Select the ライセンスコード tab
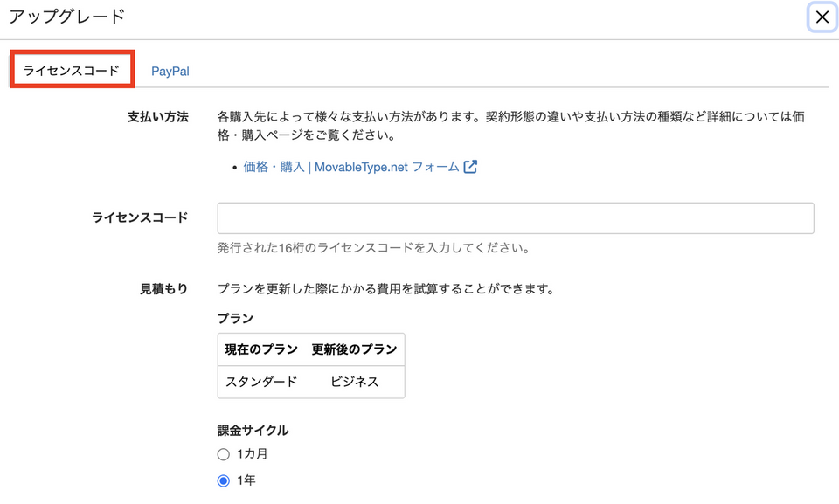 coord(72,71)
